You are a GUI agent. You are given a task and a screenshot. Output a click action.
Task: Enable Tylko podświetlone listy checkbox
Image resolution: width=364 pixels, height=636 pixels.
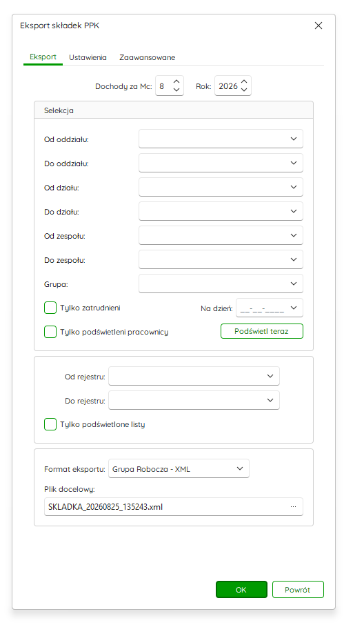click(x=50, y=424)
